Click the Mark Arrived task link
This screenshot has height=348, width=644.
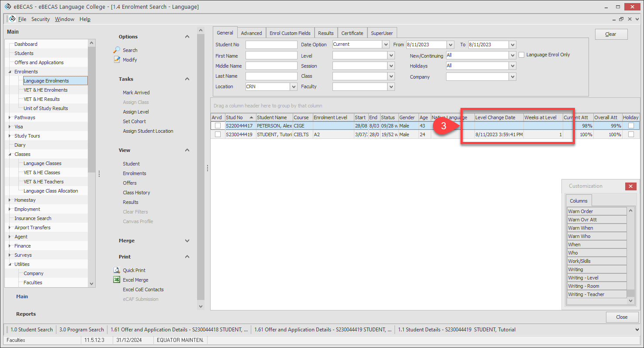click(136, 93)
